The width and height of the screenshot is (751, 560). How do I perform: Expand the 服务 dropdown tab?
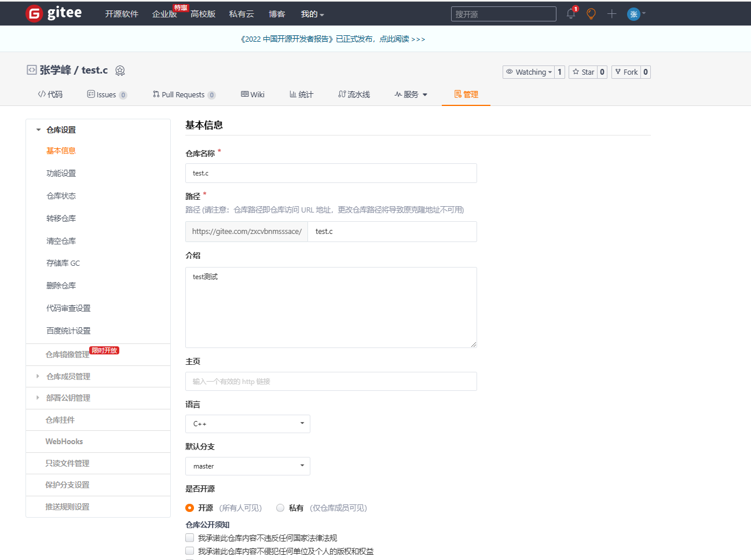pyautogui.click(x=411, y=94)
